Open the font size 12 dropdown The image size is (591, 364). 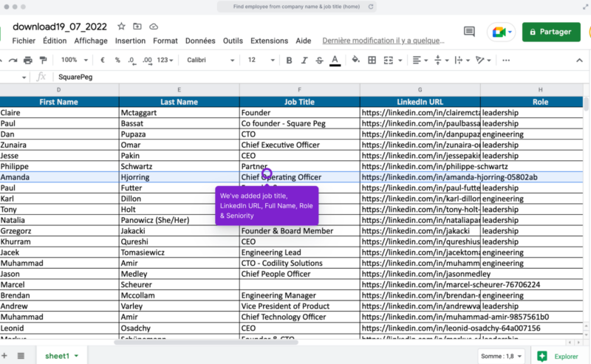(x=262, y=60)
